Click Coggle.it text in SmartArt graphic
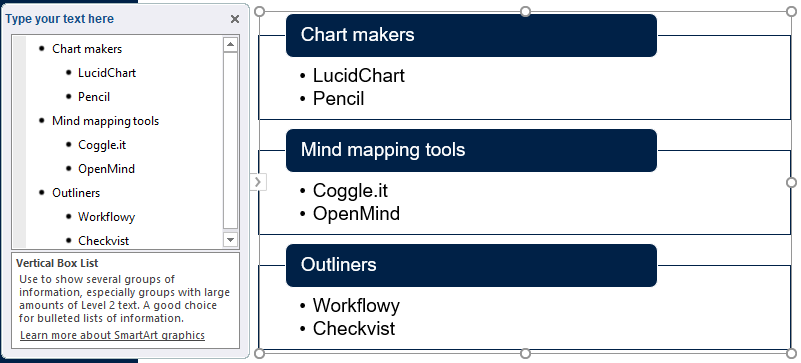Viewport: 801px width, 363px height. [350, 190]
